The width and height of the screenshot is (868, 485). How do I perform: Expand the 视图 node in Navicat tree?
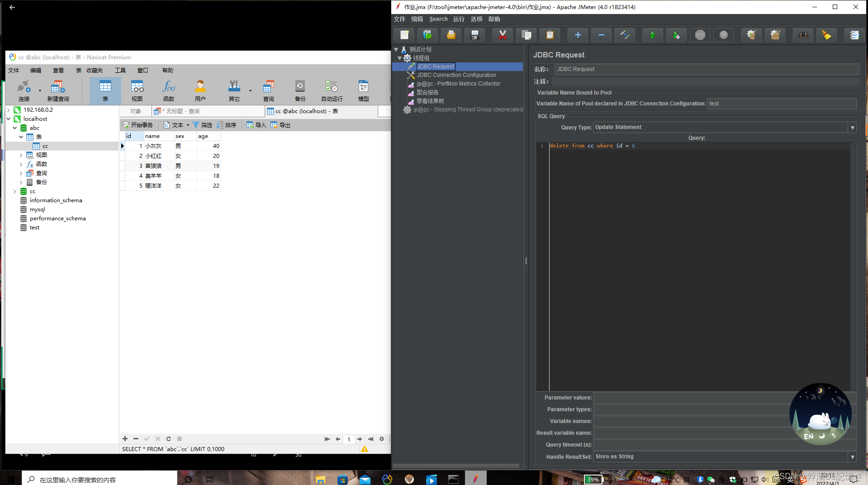[21, 155]
